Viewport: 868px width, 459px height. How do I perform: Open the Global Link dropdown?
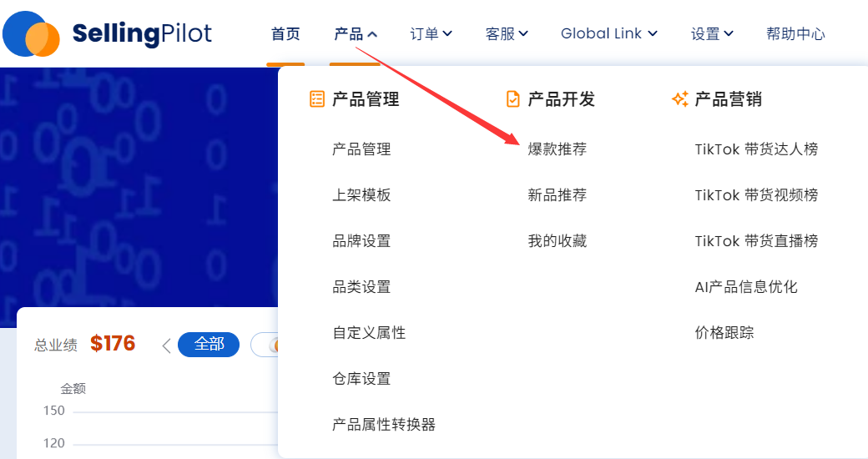click(609, 33)
